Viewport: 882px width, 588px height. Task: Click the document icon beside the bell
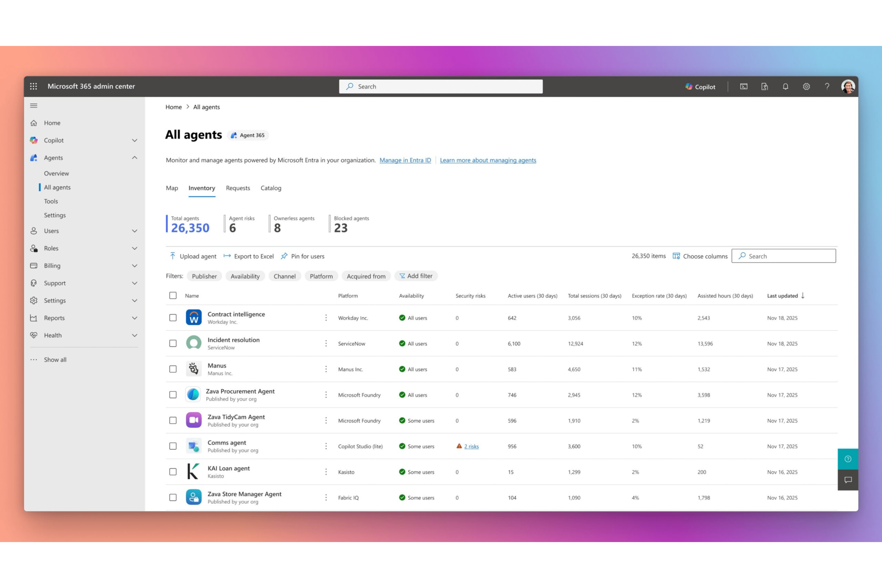tap(764, 87)
